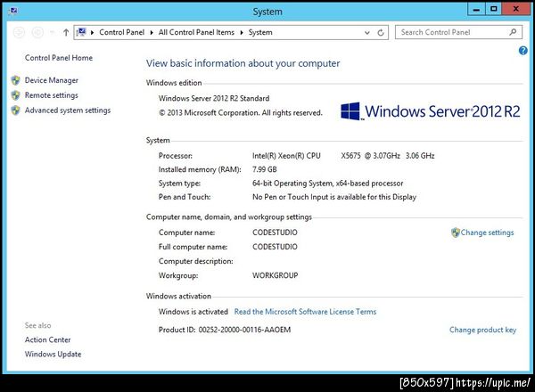Open Windows Update under See also
This screenshot has height=392, width=535.
pos(53,355)
